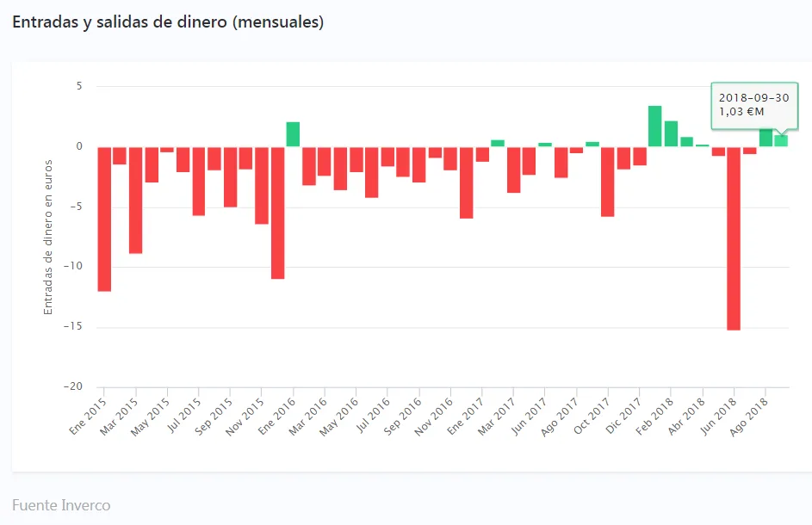Click the 'Entradas de dinero en euros' axis title
Screen dimensions: 812x525
coord(48,237)
